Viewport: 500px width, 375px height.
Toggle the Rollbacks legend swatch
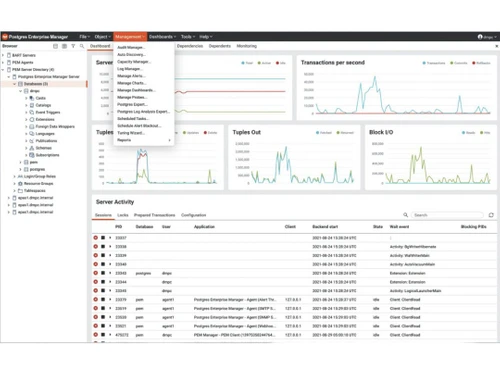474,63
